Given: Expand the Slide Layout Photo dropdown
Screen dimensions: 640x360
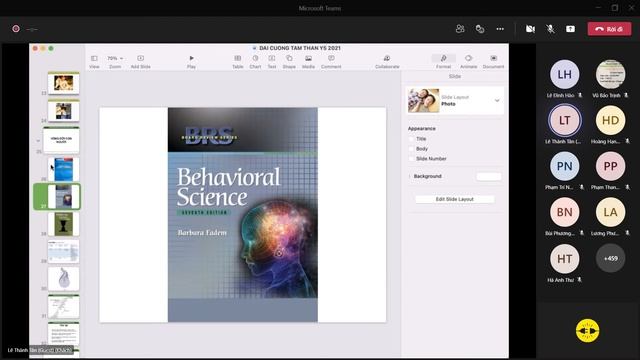Looking at the screenshot, I should tap(497, 100).
